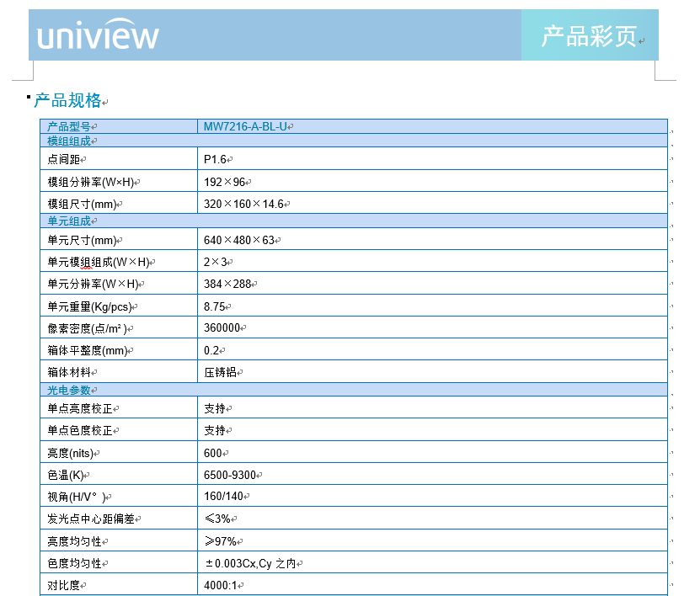Click the 6500-9300 color temperature value
The width and height of the screenshot is (700, 596).
click(230, 475)
